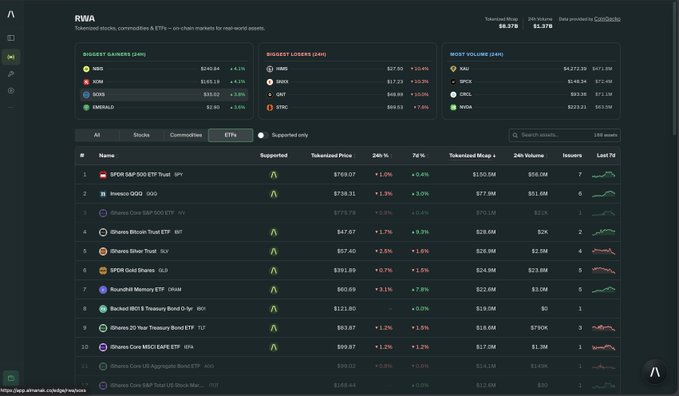This screenshot has height=396, width=679.
Task: Sort the table by Name column
Action: coord(107,156)
